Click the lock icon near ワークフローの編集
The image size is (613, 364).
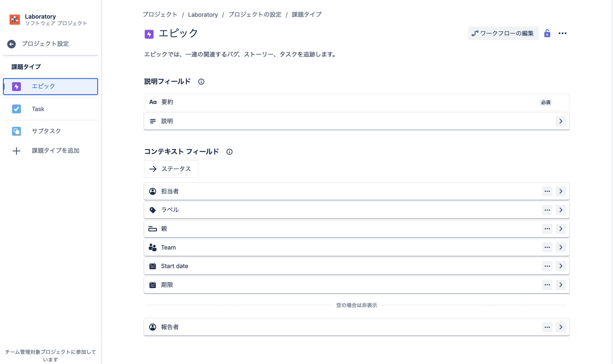pyautogui.click(x=547, y=33)
